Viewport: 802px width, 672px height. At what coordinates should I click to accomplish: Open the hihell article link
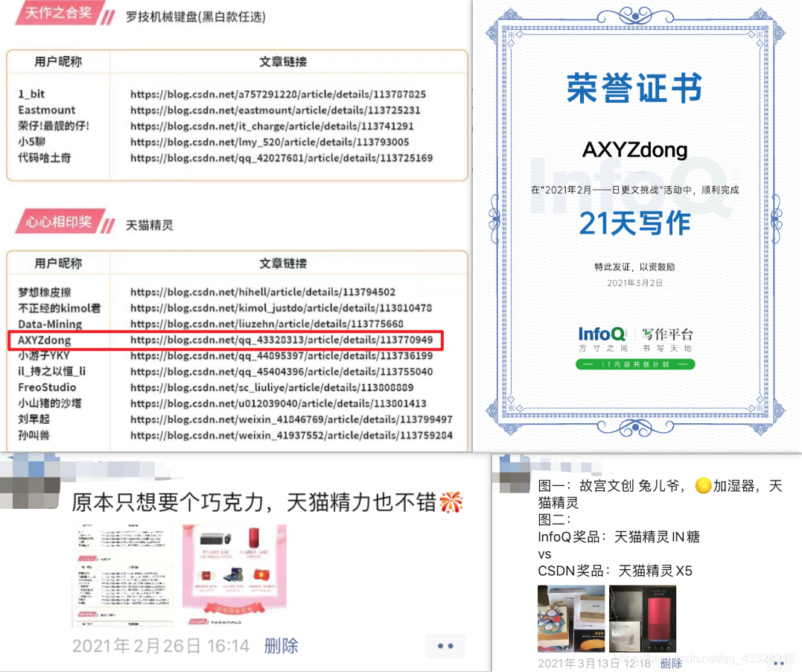tap(262, 292)
